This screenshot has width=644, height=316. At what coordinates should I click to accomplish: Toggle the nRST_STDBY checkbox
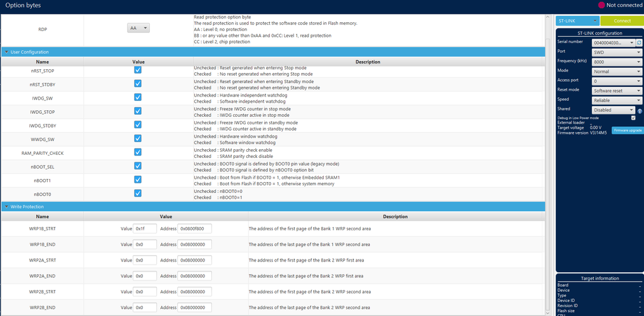[x=138, y=83]
